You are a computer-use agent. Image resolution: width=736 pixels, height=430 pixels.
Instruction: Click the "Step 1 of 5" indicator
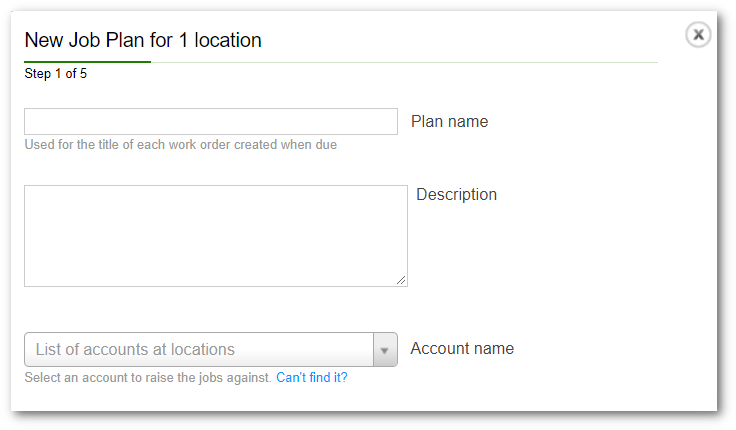(55, 74)
